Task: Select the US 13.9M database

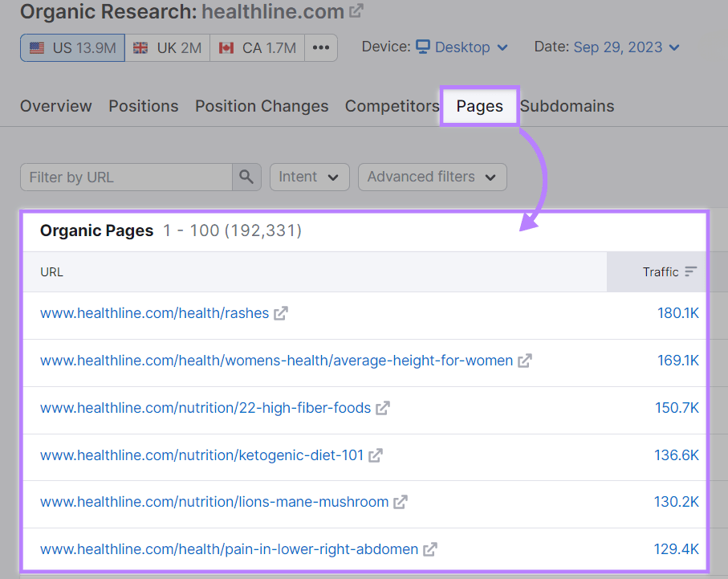Action: tap(72, 48)
